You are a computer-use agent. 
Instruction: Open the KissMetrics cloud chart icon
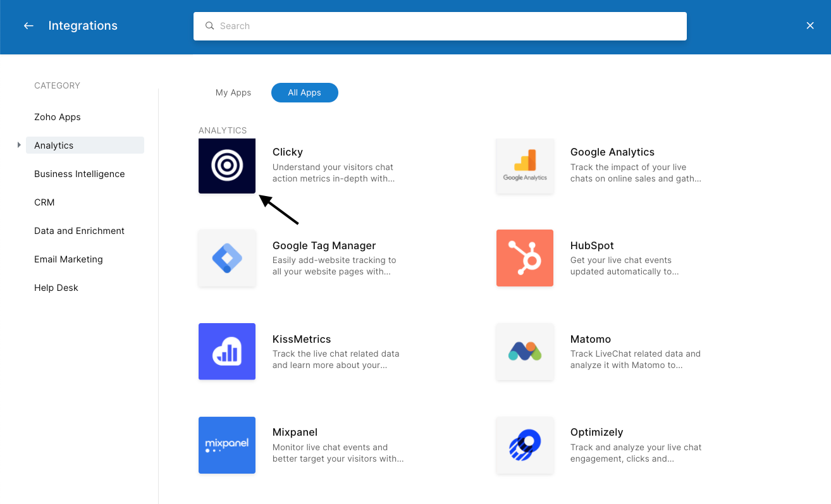(x=227, y=352)
